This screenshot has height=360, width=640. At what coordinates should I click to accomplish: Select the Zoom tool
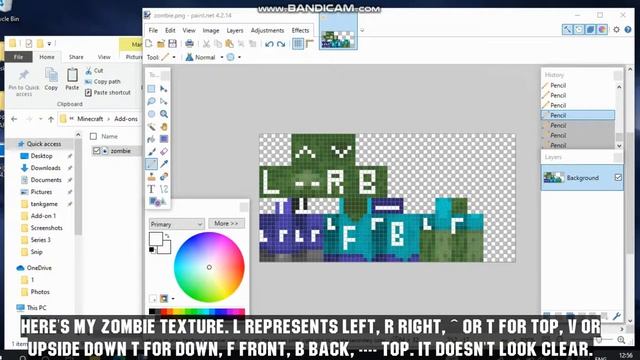click(x=164, y=114)
